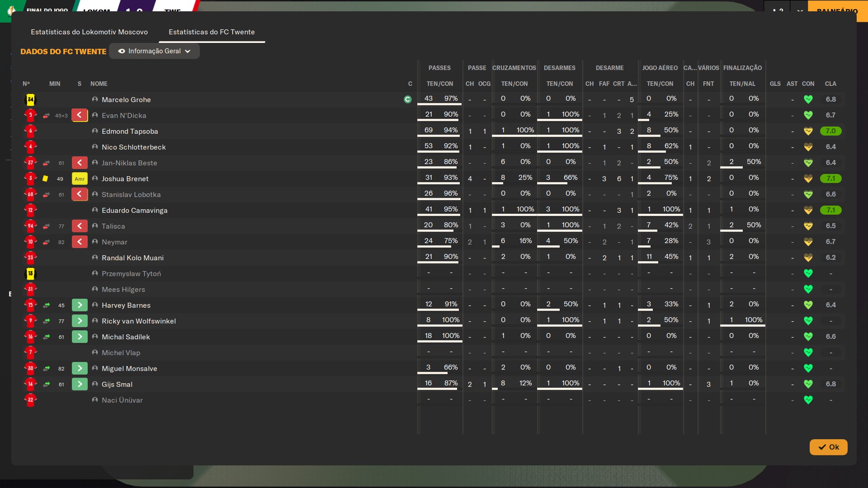Screen dimensions: 868x488
Task: Open Neymar's player profile
Action: [114, 242]
